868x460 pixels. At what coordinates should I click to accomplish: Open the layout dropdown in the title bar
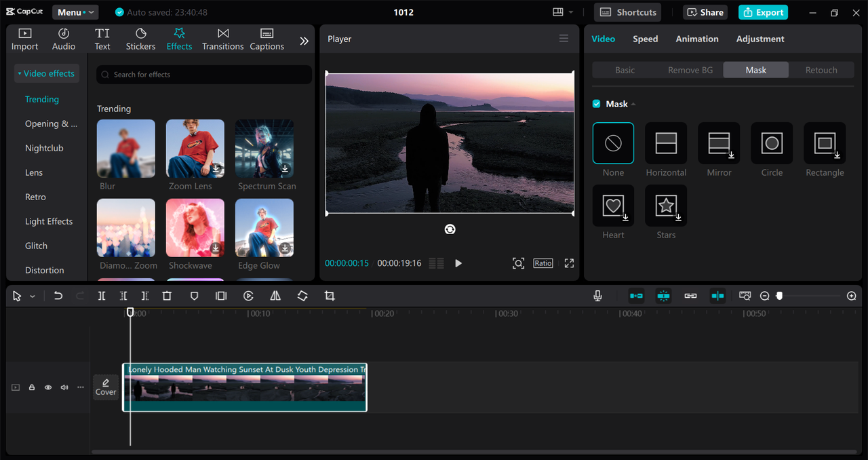(563, 12)
